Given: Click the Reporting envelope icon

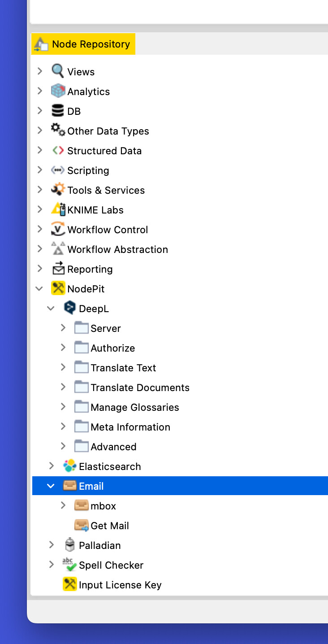Looking at the screenshot, I should [x=58, y=268].
